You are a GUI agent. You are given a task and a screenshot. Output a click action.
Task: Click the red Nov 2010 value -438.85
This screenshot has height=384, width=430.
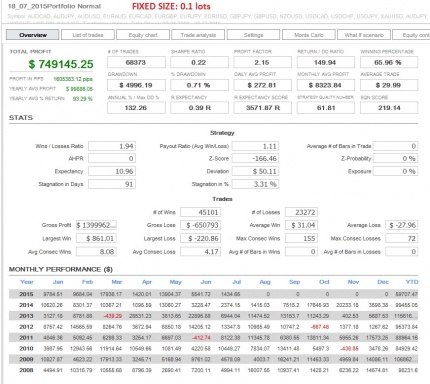[x=349, y=348]
